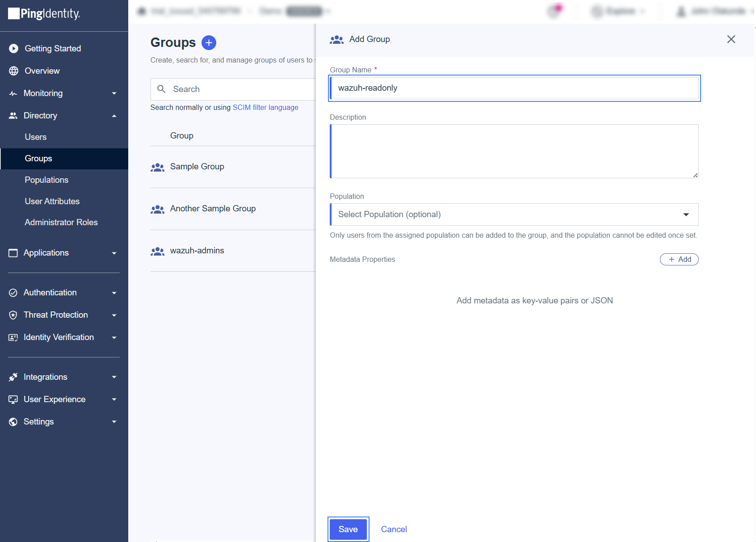Click the Threat Protection shield icon

tap(13, 315)
